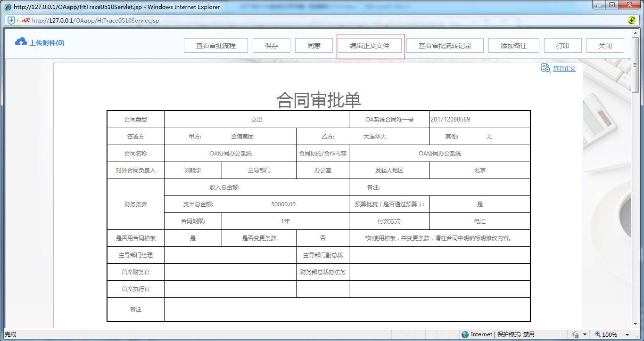Open the zoom level dropdown showing 100%
644x341 pixels.
click(627, 334)
